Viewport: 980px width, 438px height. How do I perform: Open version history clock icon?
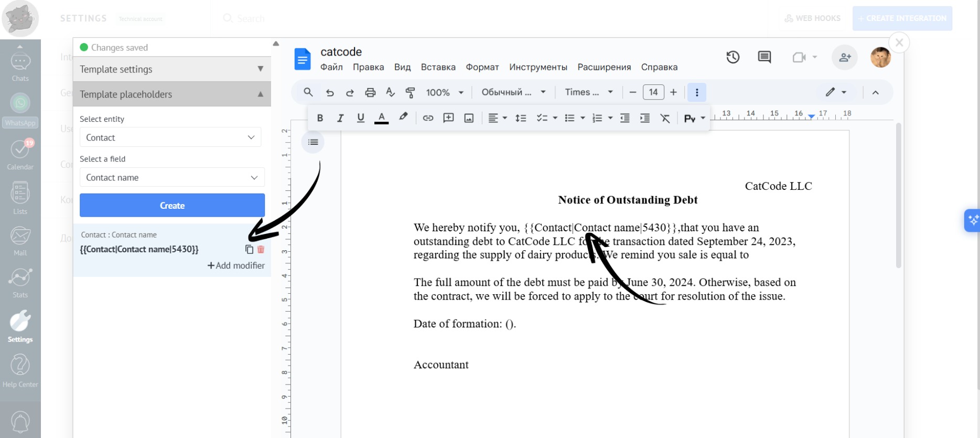733,57
